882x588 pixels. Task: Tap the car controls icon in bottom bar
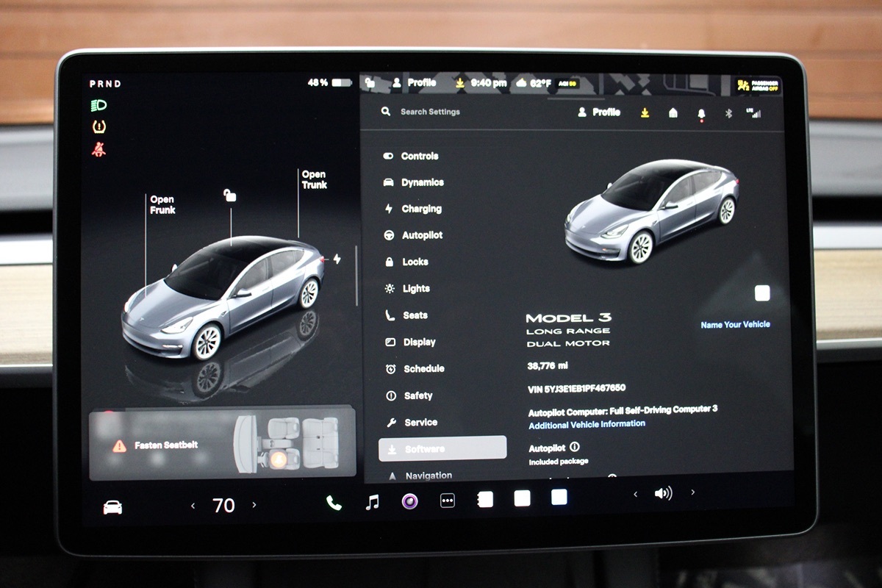[112, 507]
